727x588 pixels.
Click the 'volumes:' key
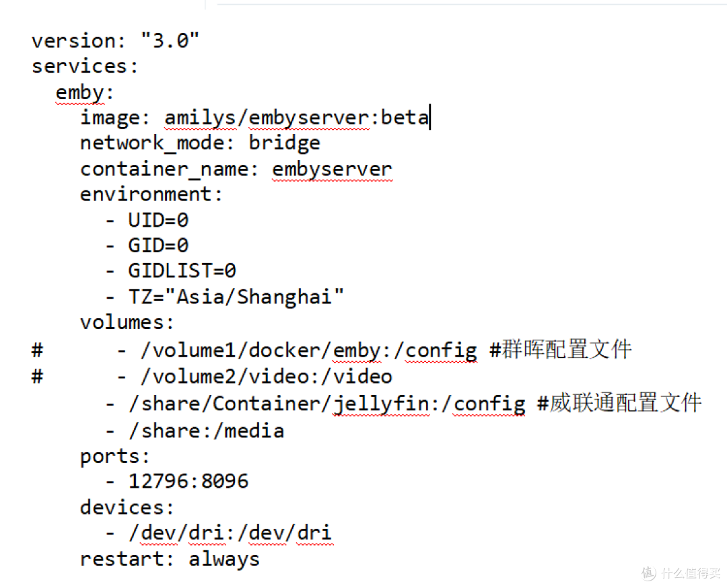(x=127, y=322)
